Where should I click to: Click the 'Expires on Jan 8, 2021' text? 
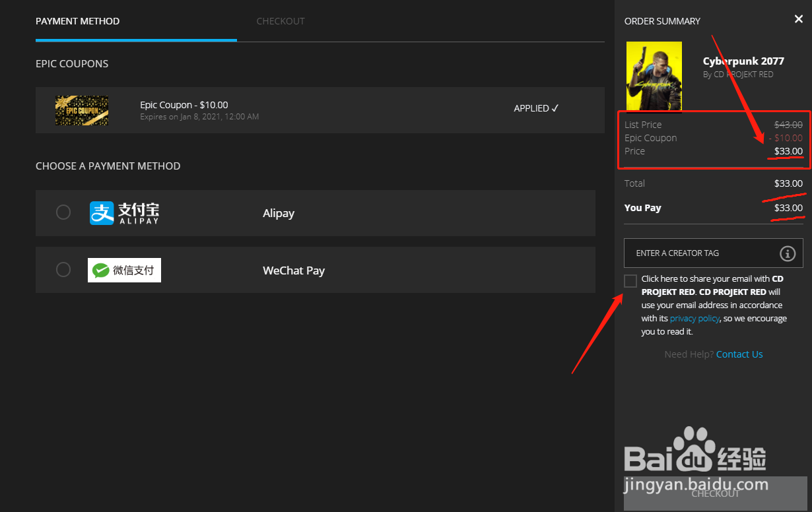pyautogui.click(x=199, y=117)
